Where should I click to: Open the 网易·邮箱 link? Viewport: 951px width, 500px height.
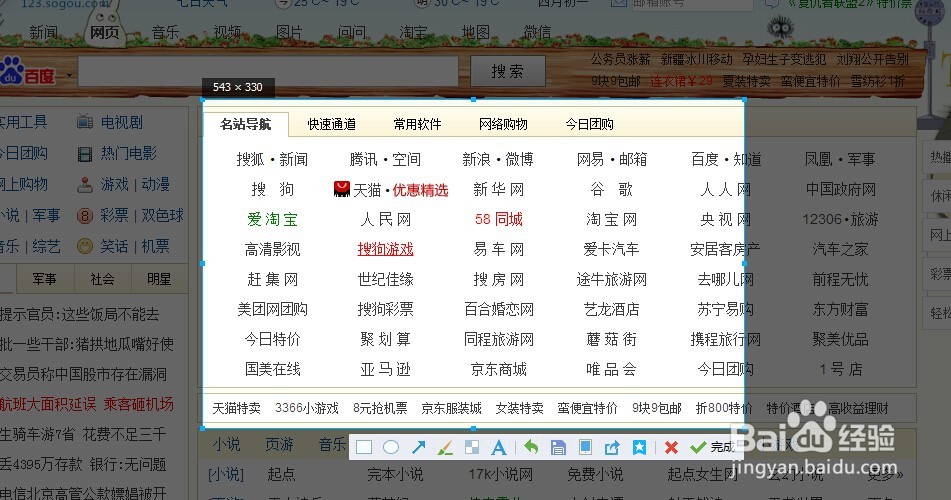pyautogui.click(x=611, y=160)
